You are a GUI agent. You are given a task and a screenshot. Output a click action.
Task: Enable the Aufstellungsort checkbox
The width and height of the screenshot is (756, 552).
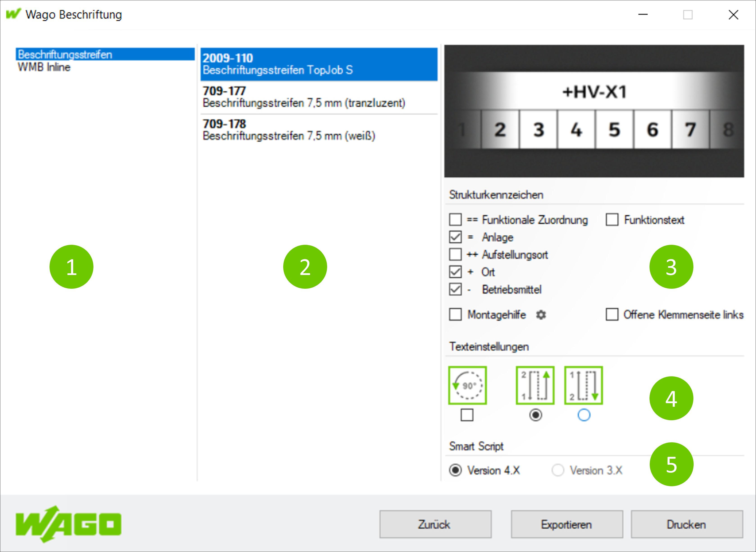click(x=455, y=255)
